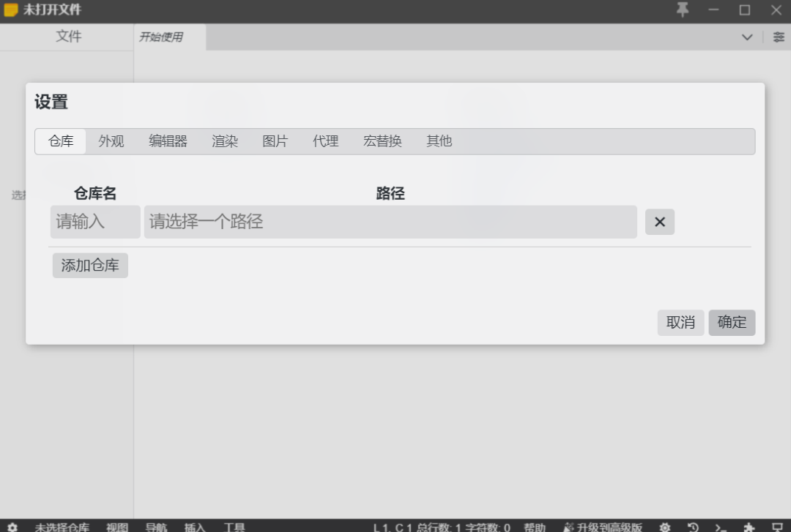The width and height of the screenshot is (791, 532).
Task: Confirm settings with the 确定 button
Action: [x=732, y=322]
